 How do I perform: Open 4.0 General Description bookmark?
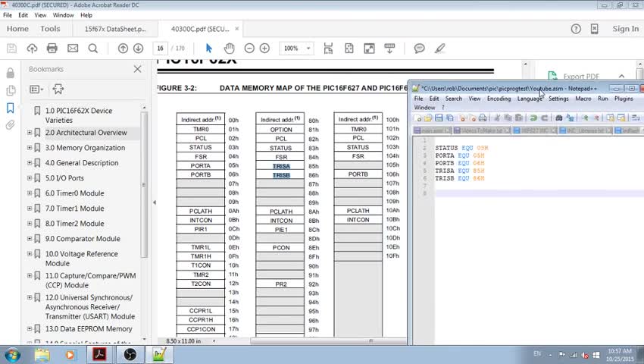pos(82,163)
